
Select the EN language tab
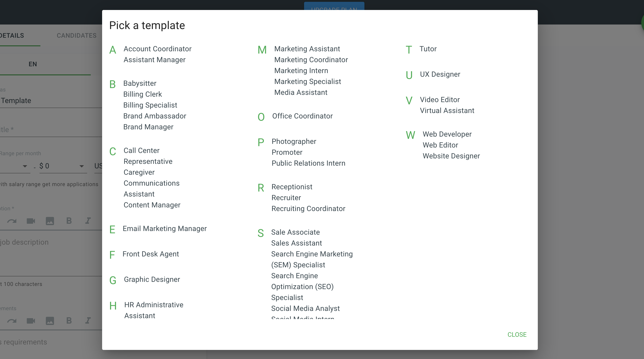(x=33, y=64)
